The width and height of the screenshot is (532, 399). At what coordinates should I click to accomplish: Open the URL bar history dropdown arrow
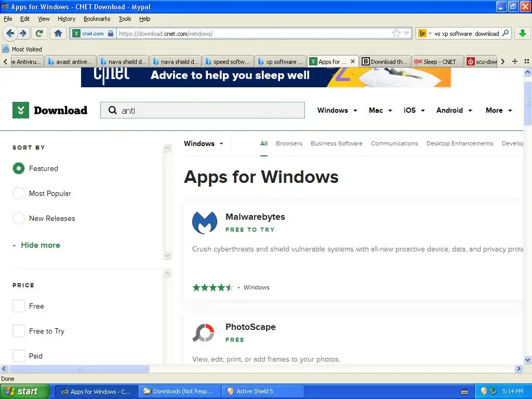(x=406, y=33)
